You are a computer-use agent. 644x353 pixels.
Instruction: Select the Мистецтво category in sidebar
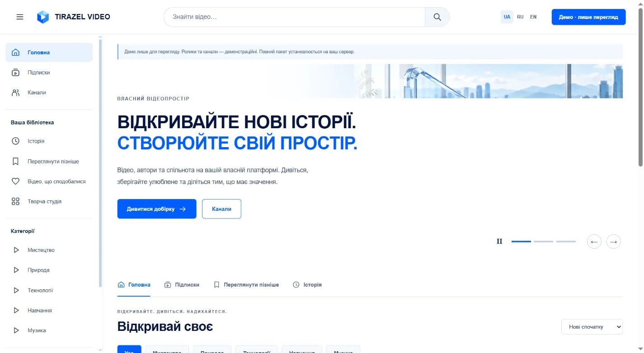[49, 250]
